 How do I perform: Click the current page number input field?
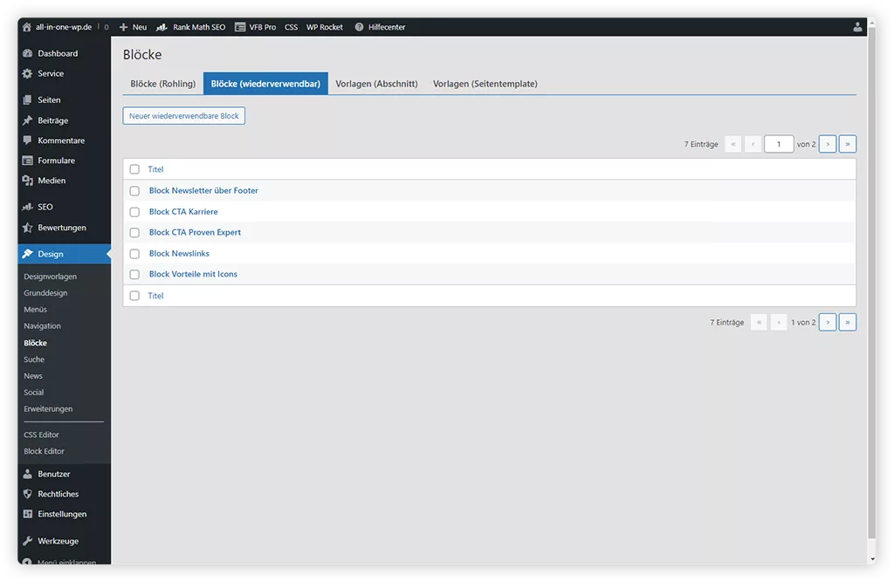coord(778,144)
